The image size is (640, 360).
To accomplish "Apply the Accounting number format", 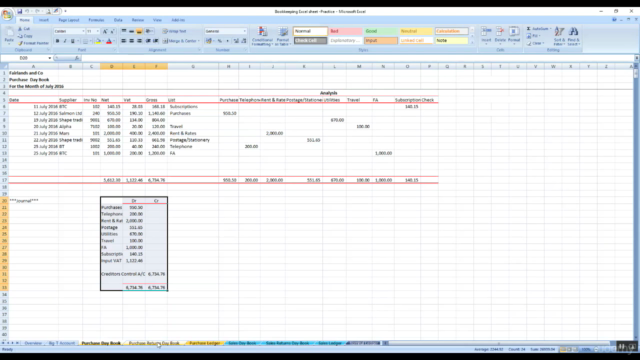I will tap(209, 41).
